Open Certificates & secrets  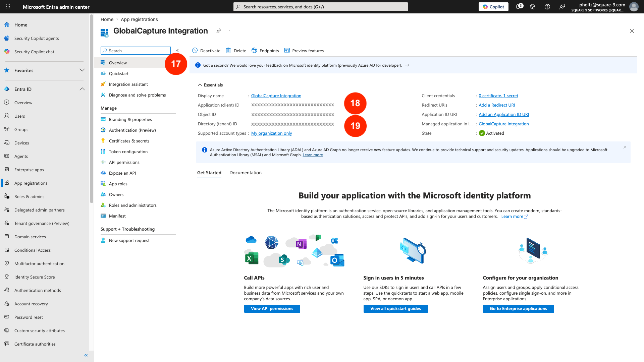[x=129, y=141]
